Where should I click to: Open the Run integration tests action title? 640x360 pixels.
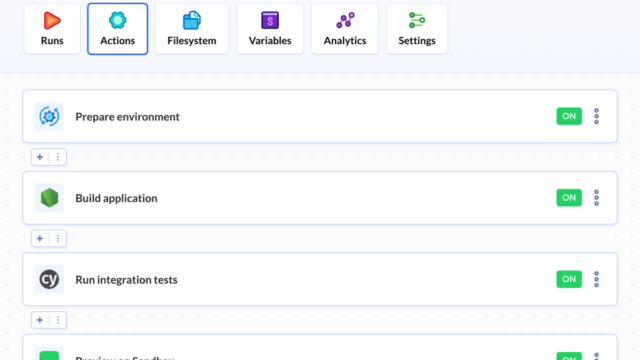[x=127, y=280]
